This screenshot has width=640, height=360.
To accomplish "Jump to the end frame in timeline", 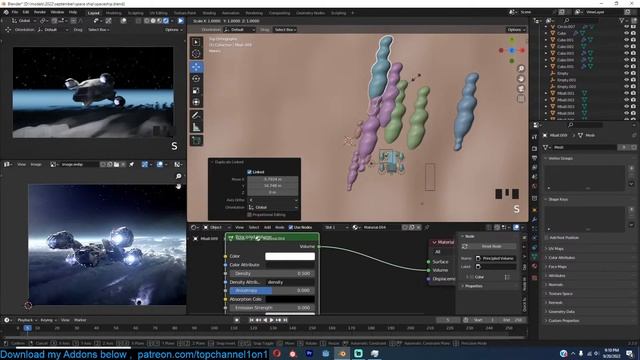I will coord(285,320).
